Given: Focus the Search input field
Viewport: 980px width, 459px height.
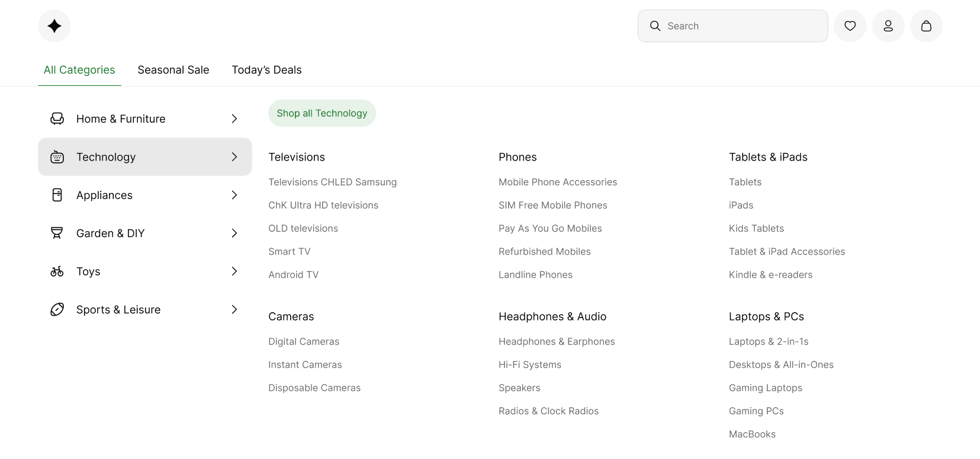Looking at the screenshot, I should tap(732, 26).
